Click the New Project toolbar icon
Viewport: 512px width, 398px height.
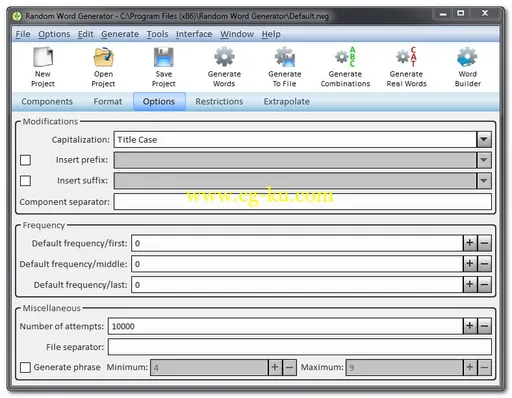click(x=43, y=57)
